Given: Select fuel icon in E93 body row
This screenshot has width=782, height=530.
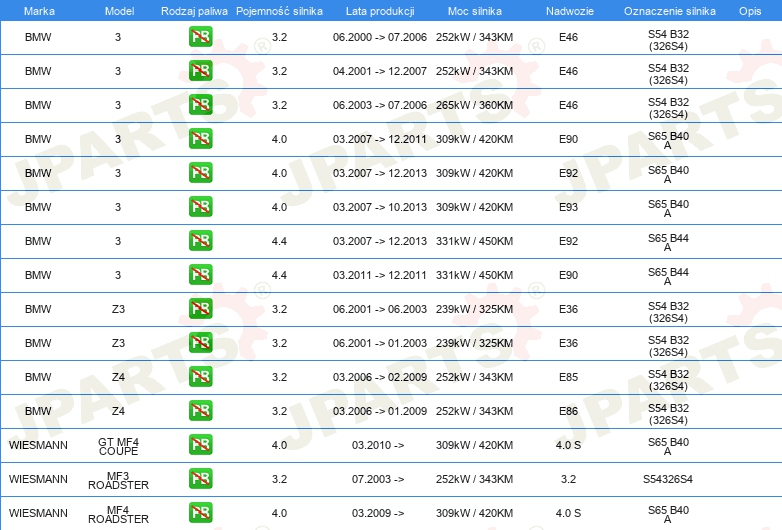Looking at the screenshot, I should 200,207.
